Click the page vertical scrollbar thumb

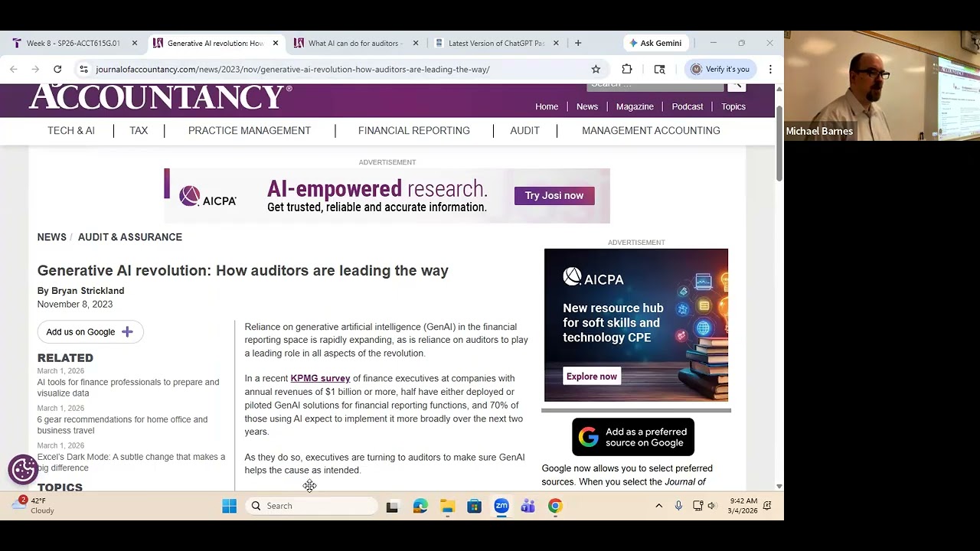[x=779, y=142]
